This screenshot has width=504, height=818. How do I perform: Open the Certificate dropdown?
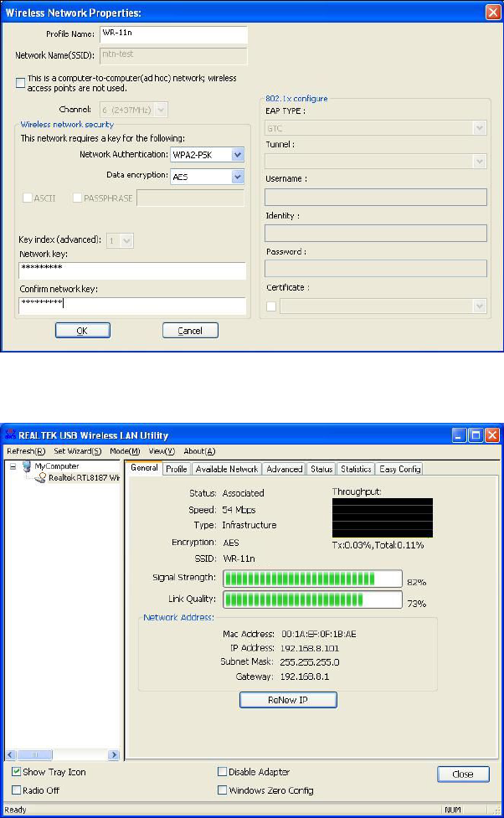480,306
